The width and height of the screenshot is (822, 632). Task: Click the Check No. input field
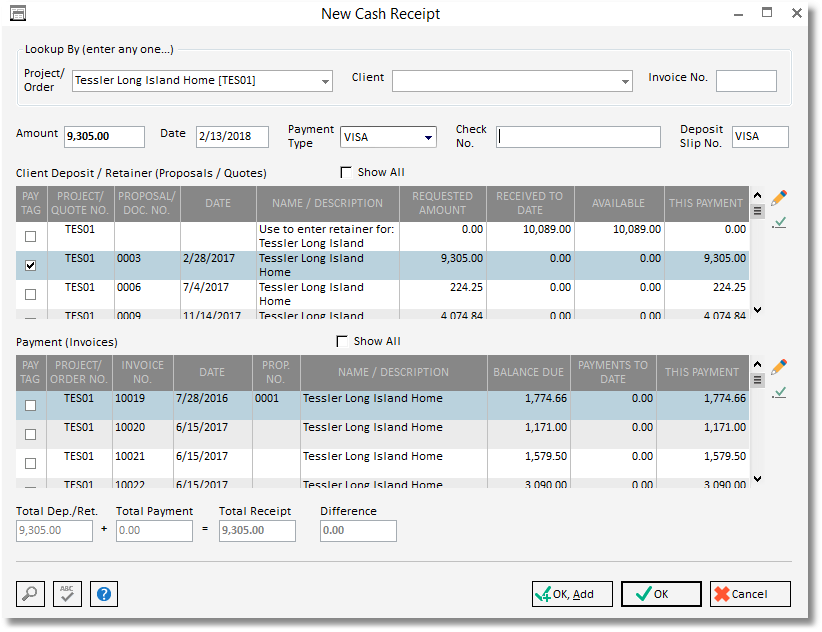(578, 137)
